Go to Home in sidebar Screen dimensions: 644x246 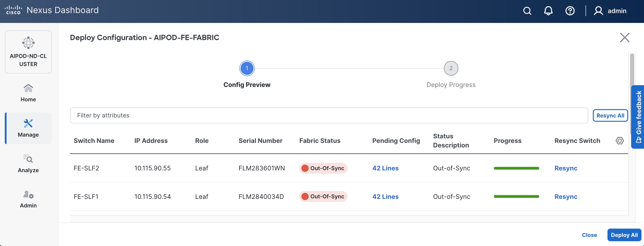click(x=28, y=93)
